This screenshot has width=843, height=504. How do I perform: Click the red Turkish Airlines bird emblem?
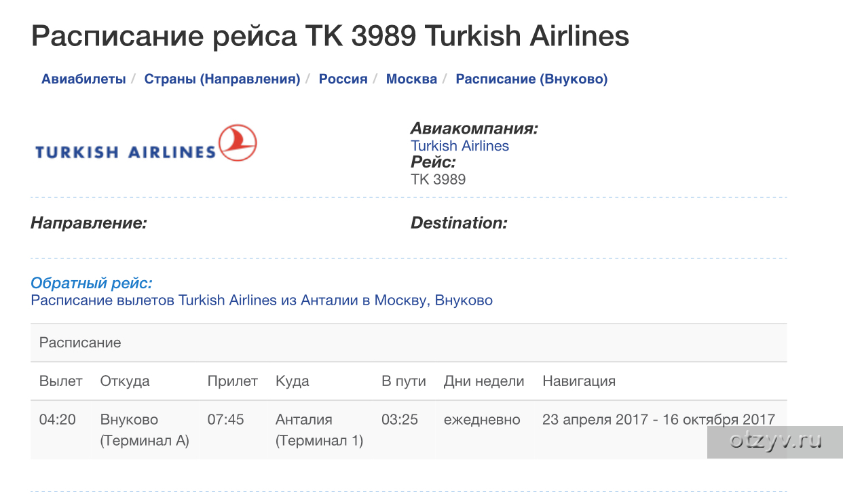coord(238,143)
